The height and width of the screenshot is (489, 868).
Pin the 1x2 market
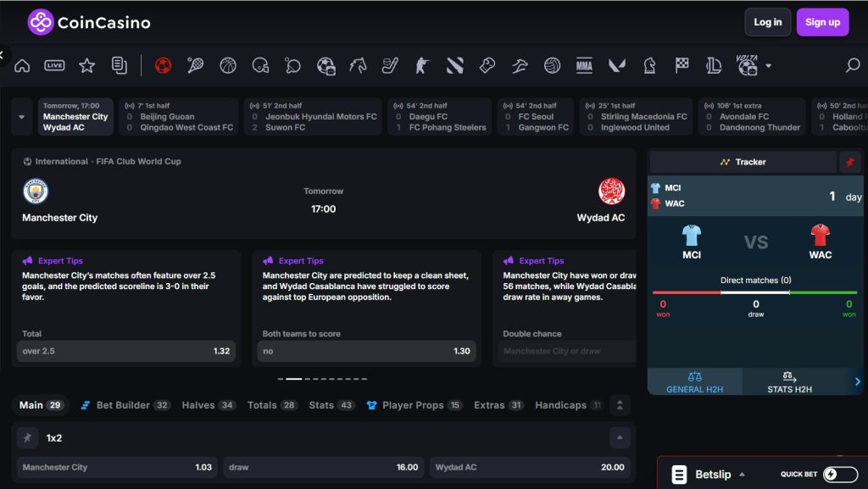(27, 437)
